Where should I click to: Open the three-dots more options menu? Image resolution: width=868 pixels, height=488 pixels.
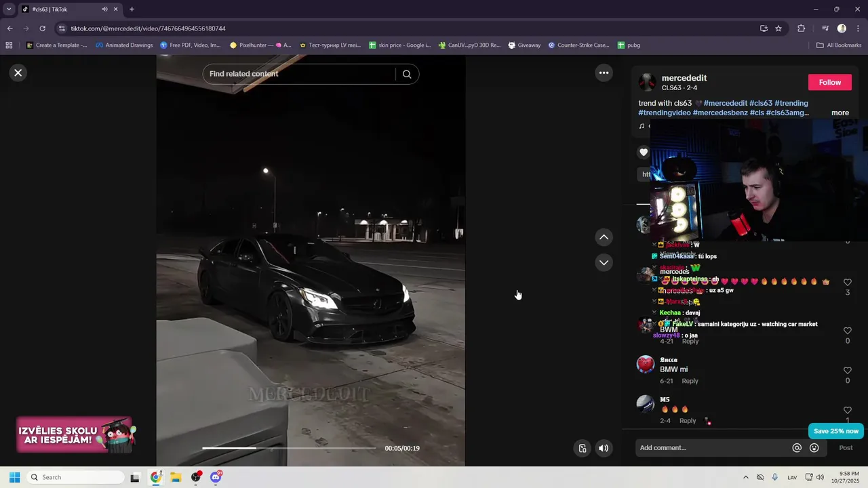click(604, 73)
